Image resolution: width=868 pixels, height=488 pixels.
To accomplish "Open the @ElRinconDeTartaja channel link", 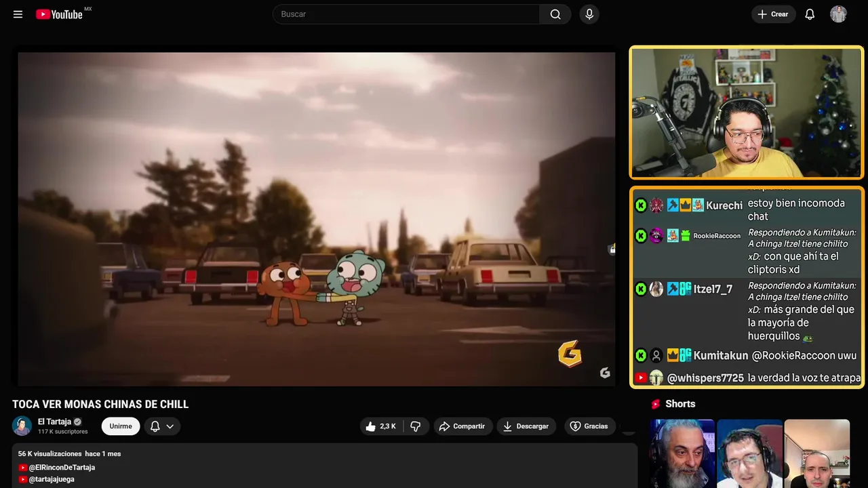I will pyautogui.click(x=62, y=468).
